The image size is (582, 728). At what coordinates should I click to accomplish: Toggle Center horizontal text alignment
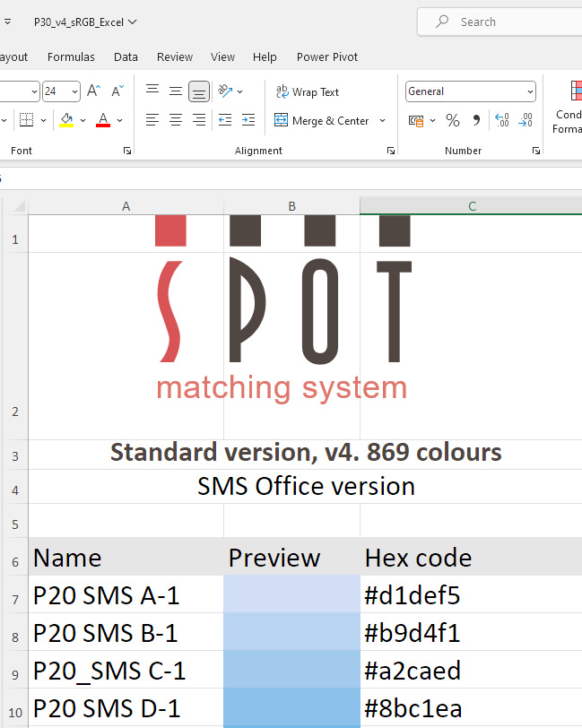pos(176,120)
